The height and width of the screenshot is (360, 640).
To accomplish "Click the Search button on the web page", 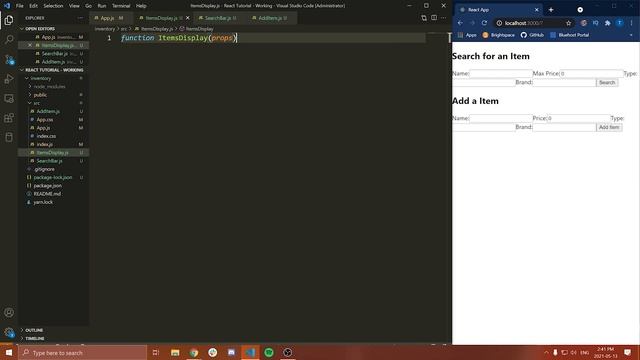I will click(x=607, y=82).
